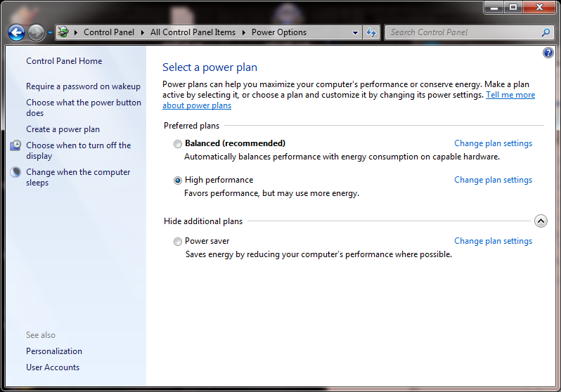Viewport: 561px width, 392px height.
Task: Open Change plan settings for Power saver
Action: click(493, 241)
